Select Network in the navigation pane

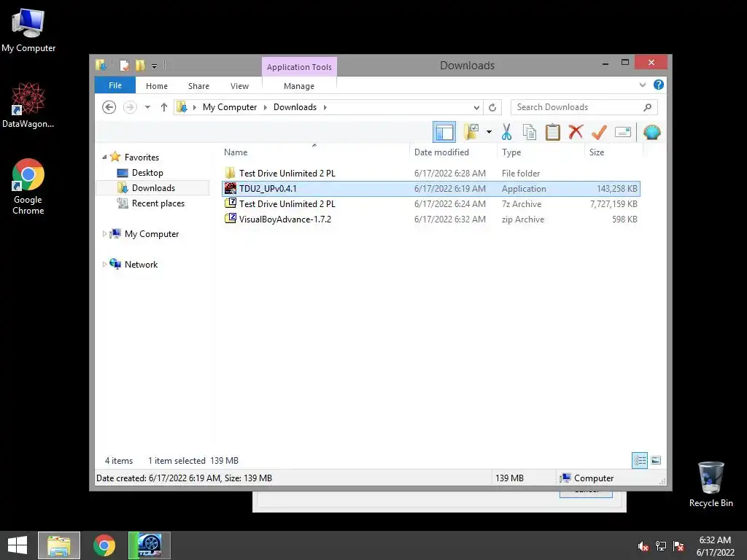click(141, 264)
